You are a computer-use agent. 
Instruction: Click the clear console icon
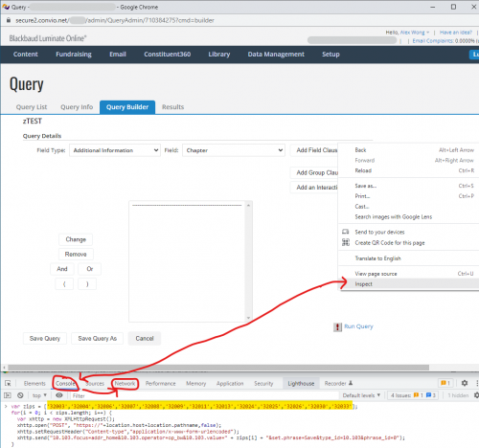tap(20, 395)
